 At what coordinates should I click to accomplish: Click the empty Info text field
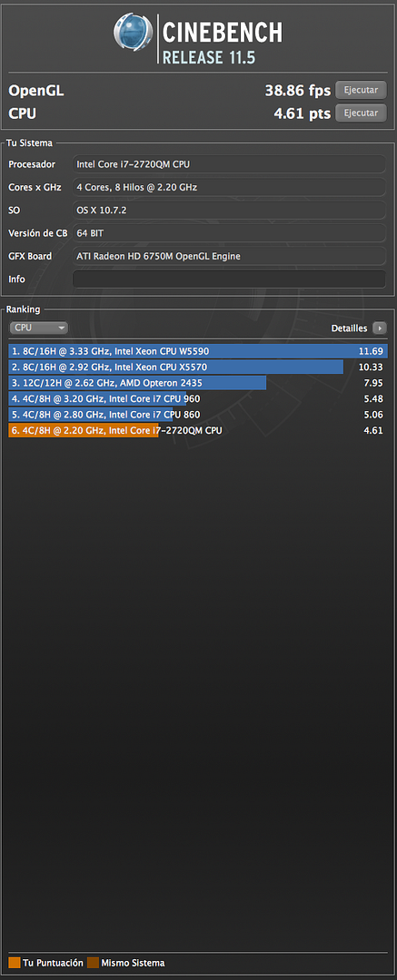click(x=229, y=279)
